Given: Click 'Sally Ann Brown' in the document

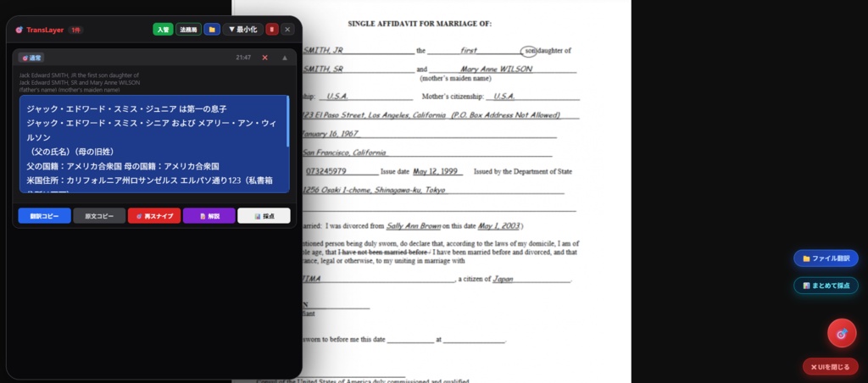Looking at the screenshot, I should pos(414,225).
